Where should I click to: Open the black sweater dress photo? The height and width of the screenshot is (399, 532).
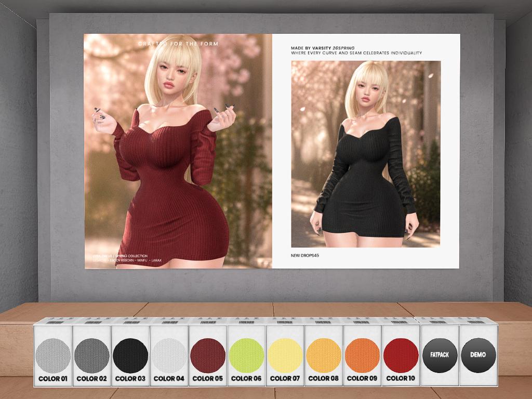point(366,154)
